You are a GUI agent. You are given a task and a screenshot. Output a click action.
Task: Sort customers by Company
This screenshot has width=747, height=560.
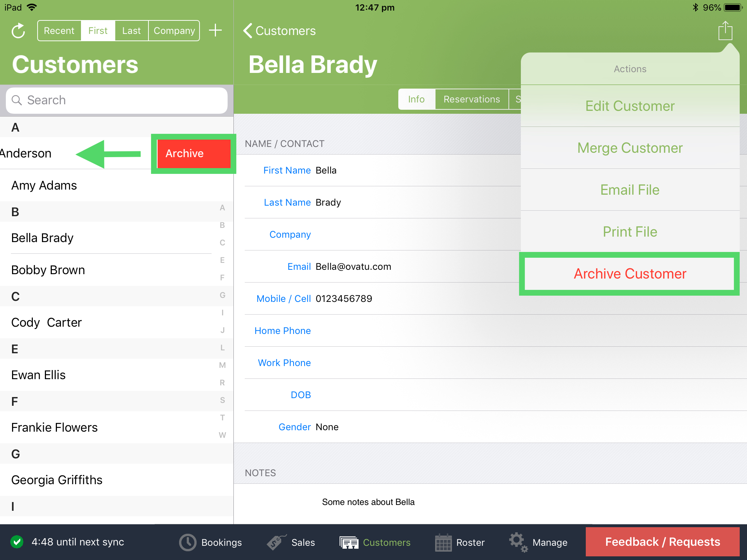point(174,31)
